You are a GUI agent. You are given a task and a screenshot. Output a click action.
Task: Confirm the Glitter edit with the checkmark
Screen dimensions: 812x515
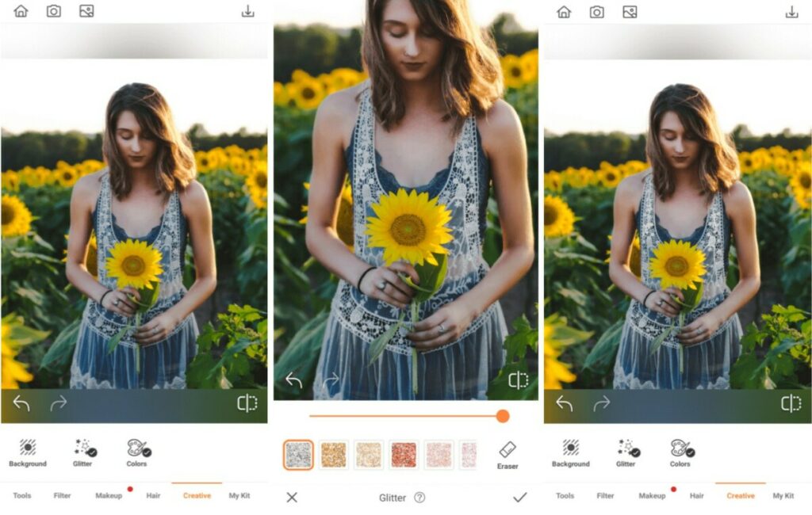[x=520, y=498]
